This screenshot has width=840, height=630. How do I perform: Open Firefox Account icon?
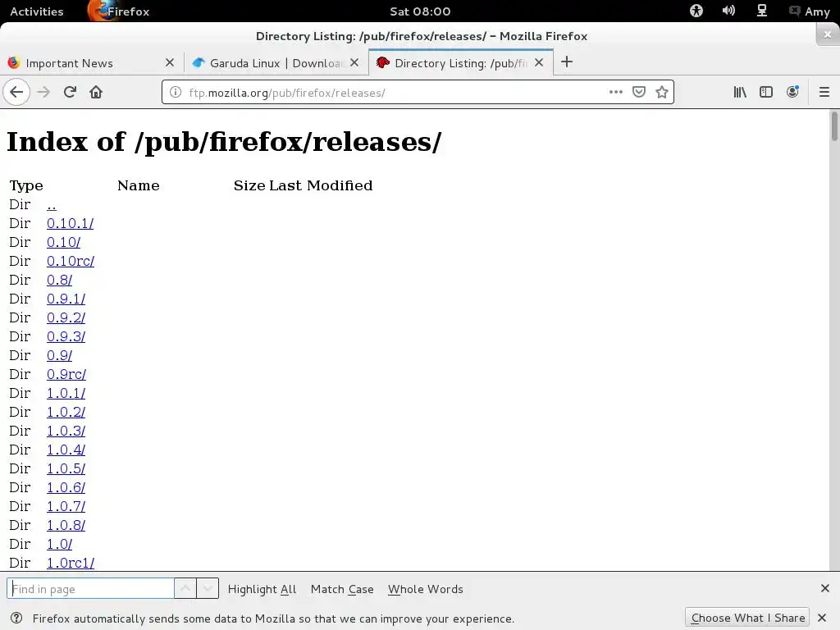[x=792, y=92]
